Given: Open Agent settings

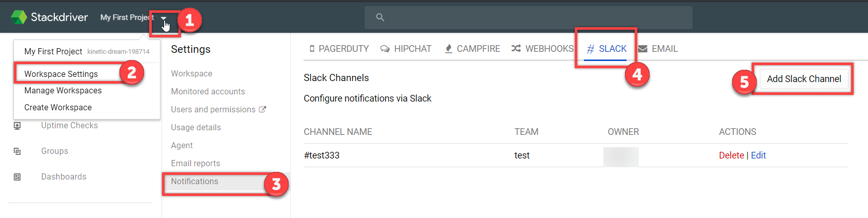Looking at the screenshot, I should (x=182, y=145).
